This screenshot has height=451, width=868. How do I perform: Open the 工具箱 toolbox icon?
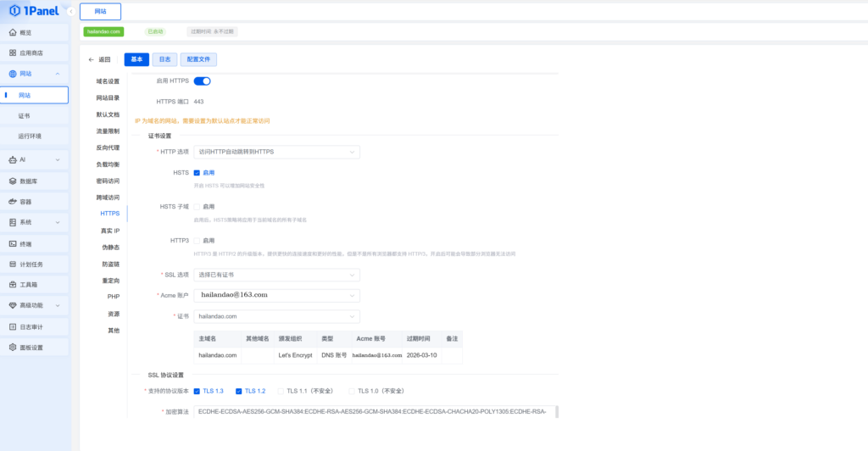pyautogui.click(x=13, y=285)
